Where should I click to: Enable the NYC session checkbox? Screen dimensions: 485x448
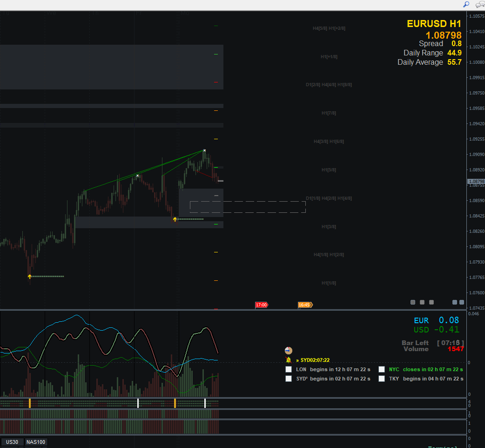point(382,369)
